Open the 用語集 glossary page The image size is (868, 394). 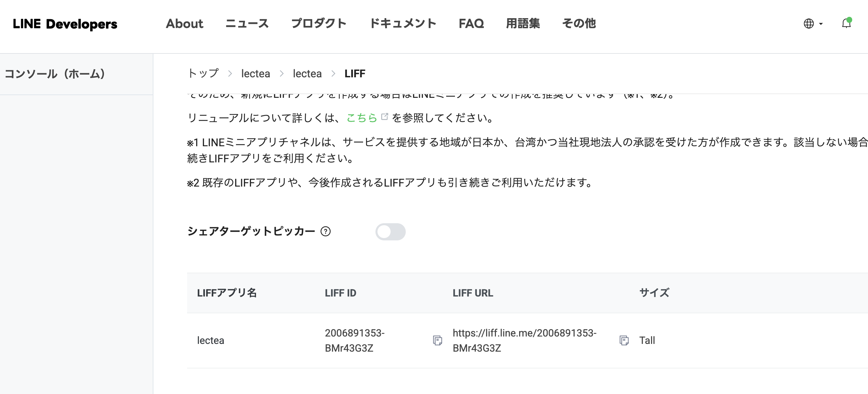[x=522, y=24]
